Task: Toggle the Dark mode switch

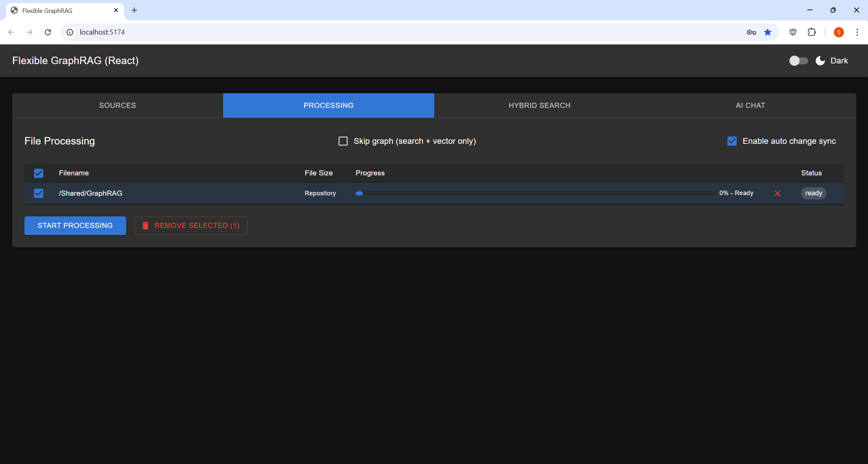Action: point(798,60)
